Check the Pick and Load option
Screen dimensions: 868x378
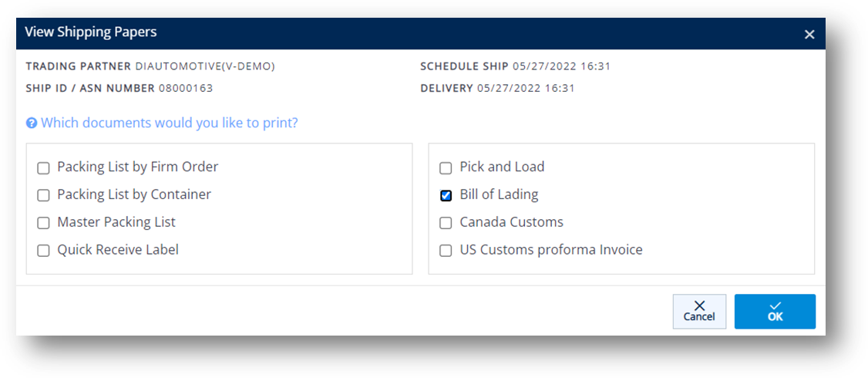click(x=446, y=168)
